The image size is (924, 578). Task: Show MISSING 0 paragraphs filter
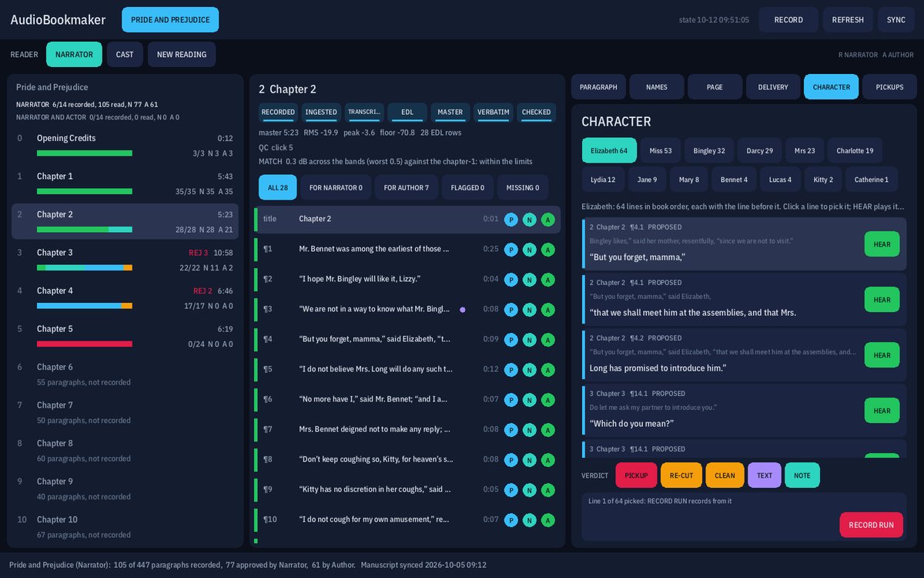coord(522,187)
